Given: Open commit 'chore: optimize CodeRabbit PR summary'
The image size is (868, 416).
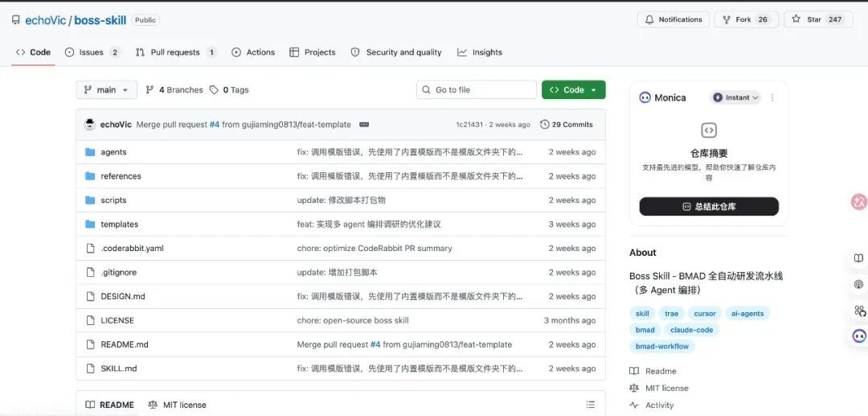Looking at the screenshot, I should [x=375, y=248].
